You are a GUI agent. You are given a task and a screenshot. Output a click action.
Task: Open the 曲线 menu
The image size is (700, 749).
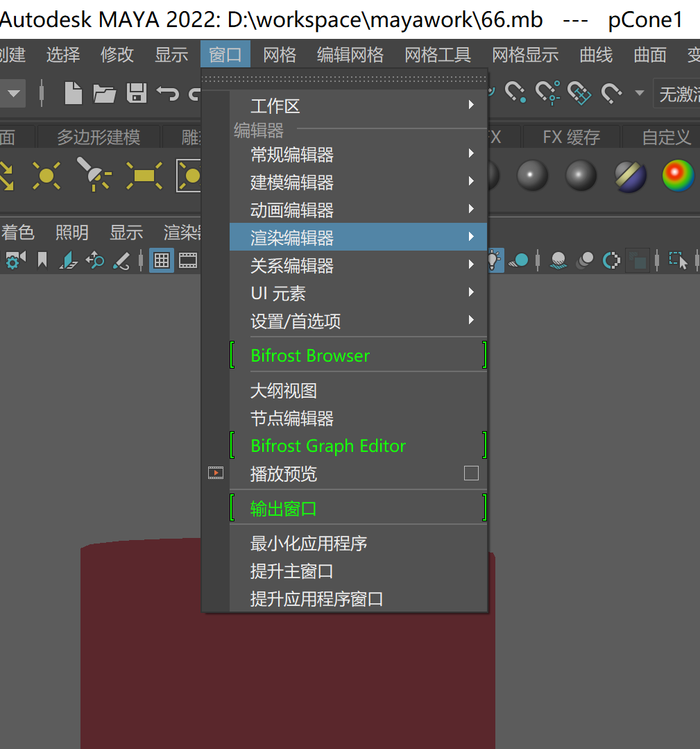pos(596,55)
